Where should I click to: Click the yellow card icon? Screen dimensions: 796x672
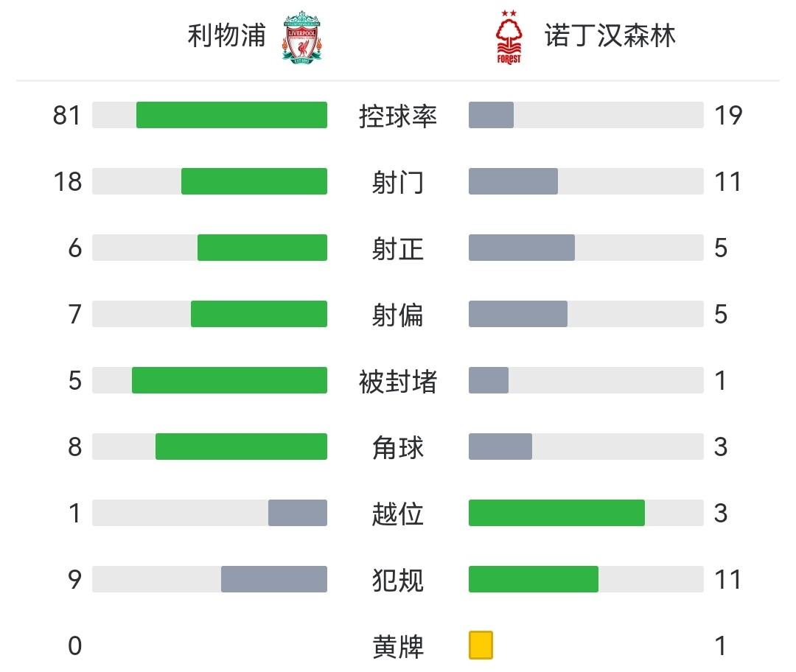click(481, 645)
